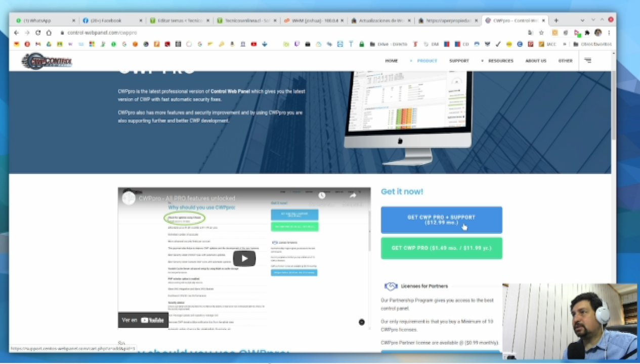Open the tab search dropdown arrow
Viewport: 640px width, 364px height.
(582, 20)
